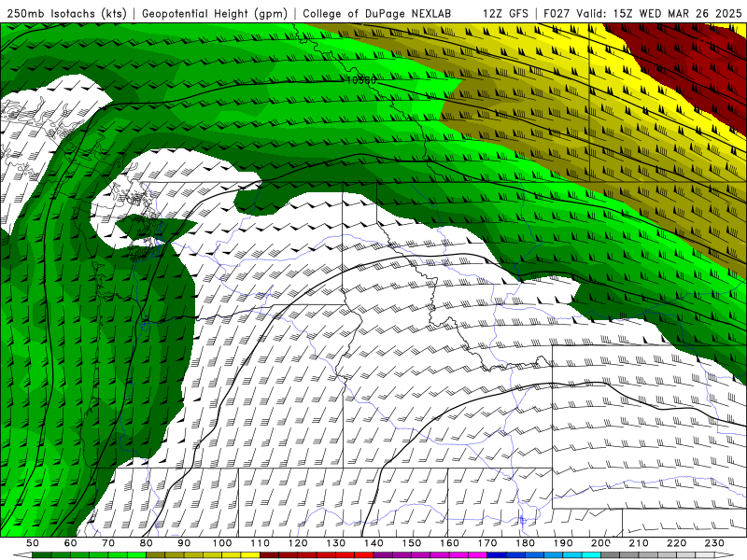Pick the cyan swatch just before 200

point(591,554)
